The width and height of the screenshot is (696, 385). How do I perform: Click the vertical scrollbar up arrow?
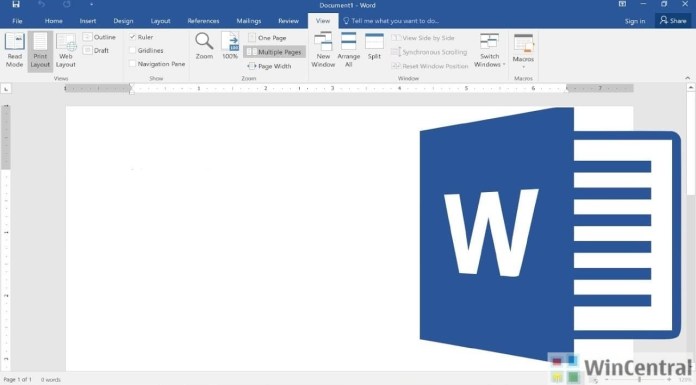[691, 88]
